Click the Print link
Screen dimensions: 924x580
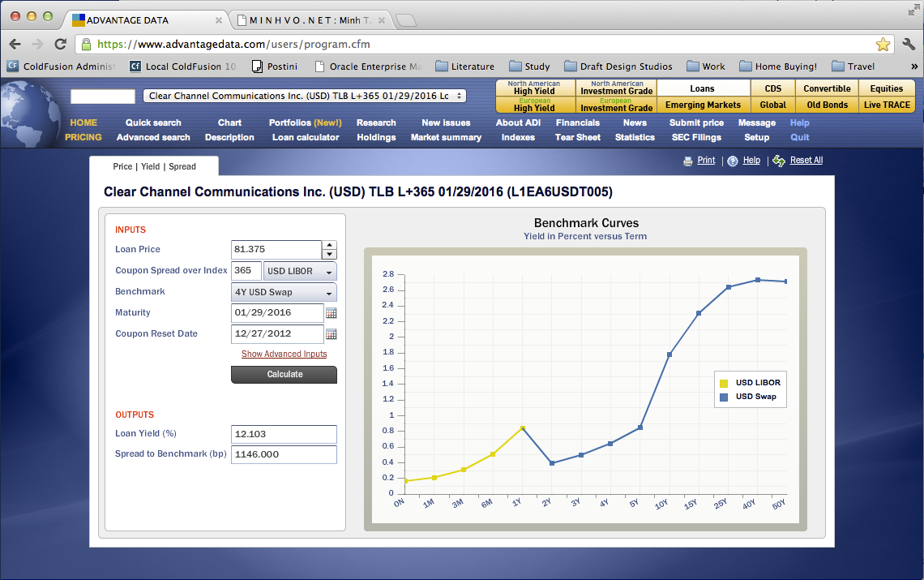coord(706,161)
